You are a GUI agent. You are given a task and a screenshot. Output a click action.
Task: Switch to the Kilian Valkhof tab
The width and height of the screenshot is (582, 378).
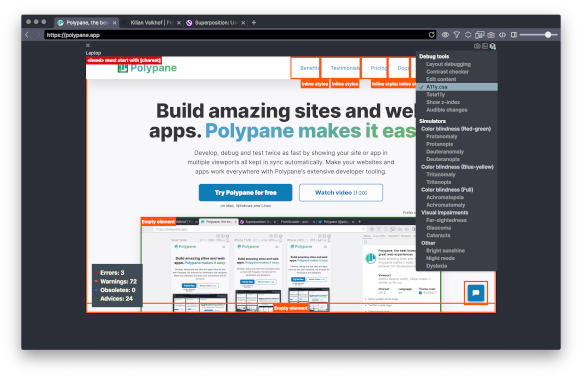(x=151, y=23)
